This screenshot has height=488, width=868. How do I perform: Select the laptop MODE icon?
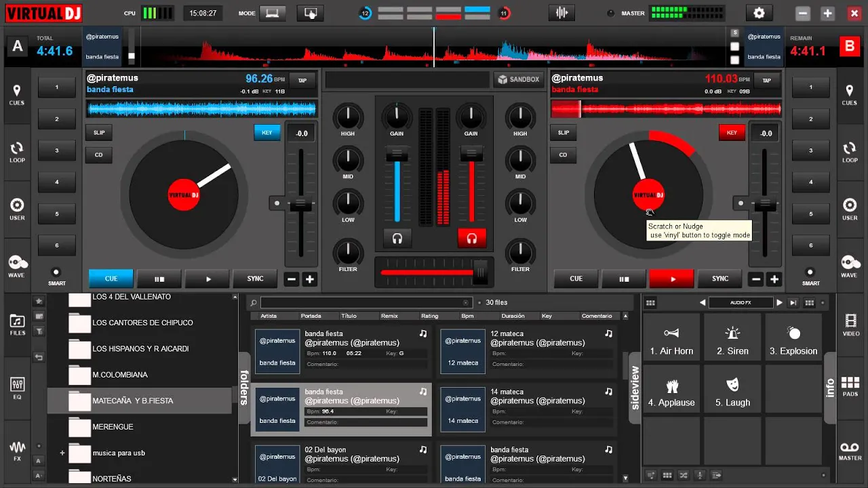tap(273, 13)
